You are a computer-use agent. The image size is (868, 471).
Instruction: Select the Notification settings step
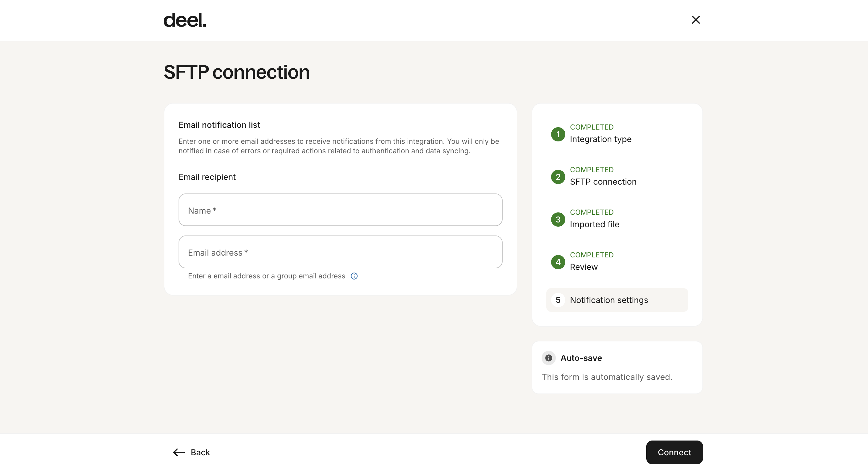tap(617, 300)
